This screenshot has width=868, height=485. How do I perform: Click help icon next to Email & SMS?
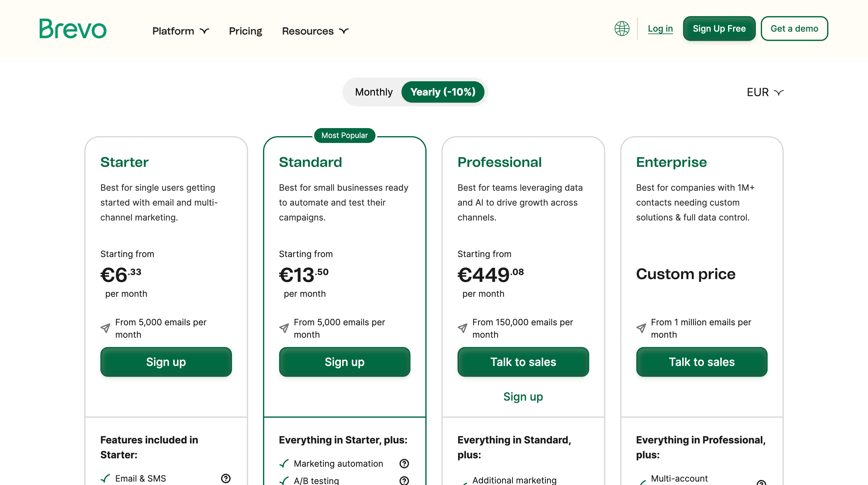point(226,478)
